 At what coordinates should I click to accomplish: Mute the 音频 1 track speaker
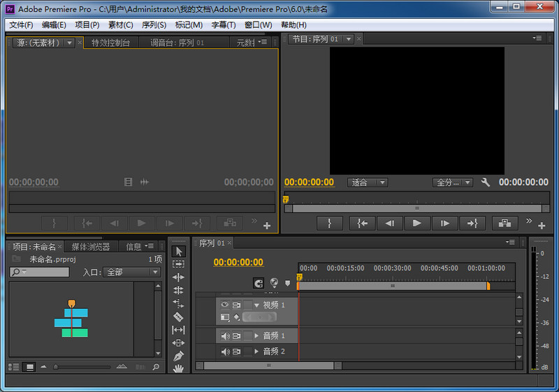225,336
